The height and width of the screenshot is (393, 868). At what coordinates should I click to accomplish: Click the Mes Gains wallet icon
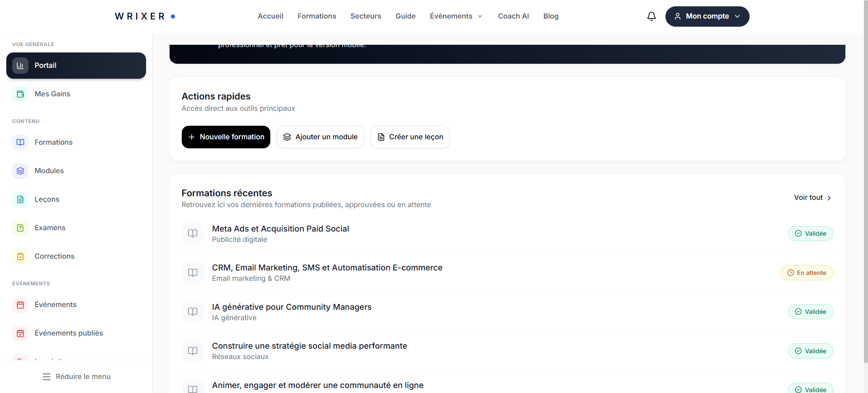click(x=20, y=94)
